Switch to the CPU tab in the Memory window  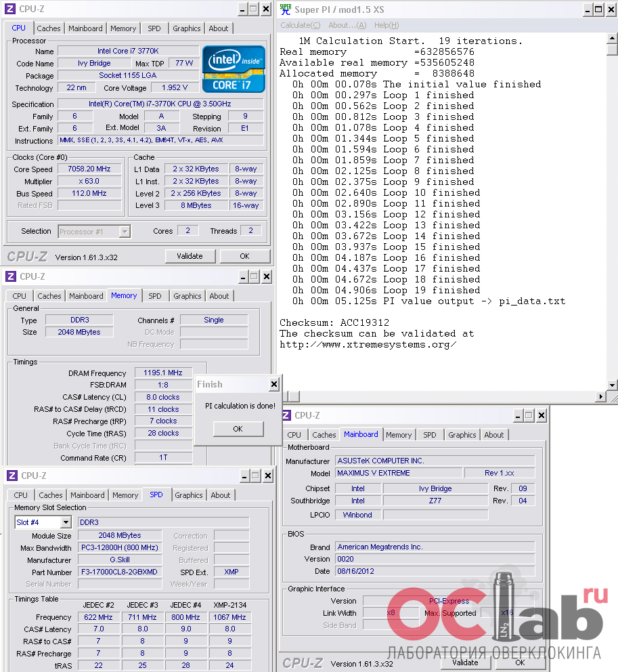point(19,296)
